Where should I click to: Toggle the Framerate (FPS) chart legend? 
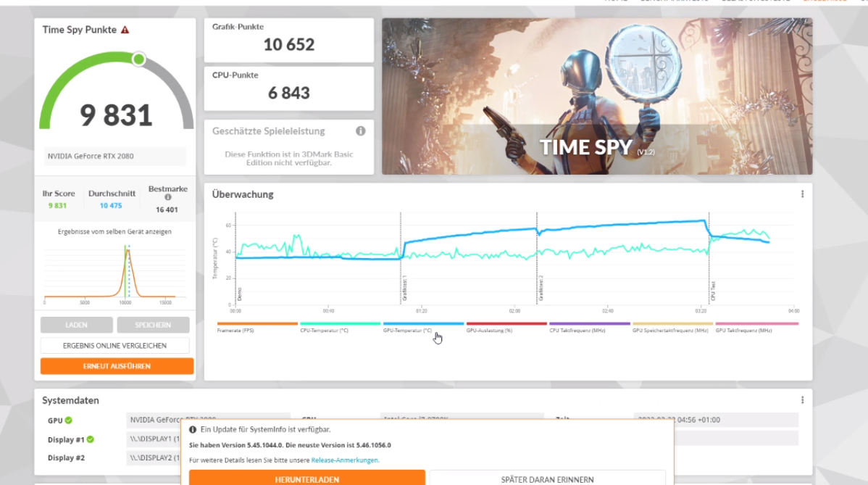[257, 327]
